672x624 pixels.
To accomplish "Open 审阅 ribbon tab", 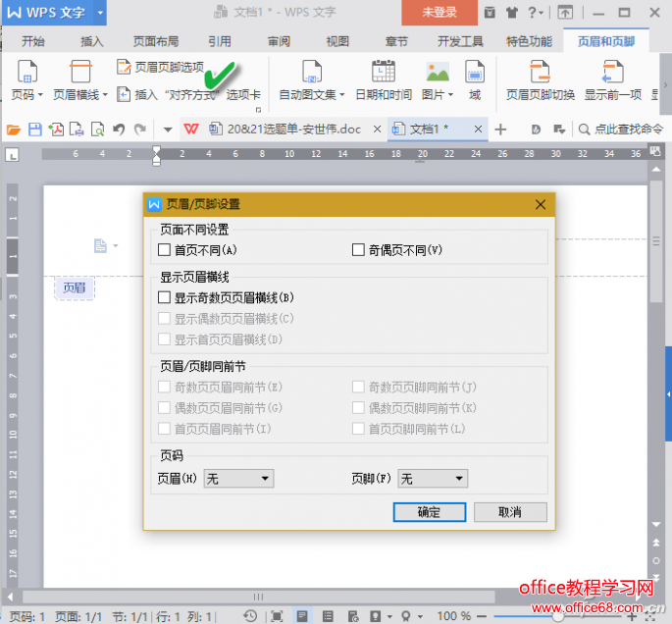I will coord(279,41).
